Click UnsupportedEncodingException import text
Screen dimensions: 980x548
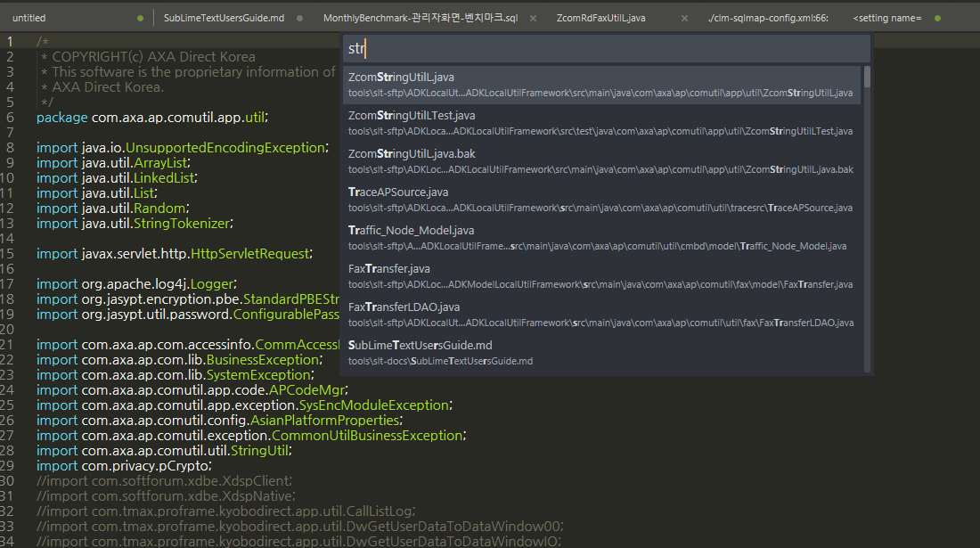225,147
